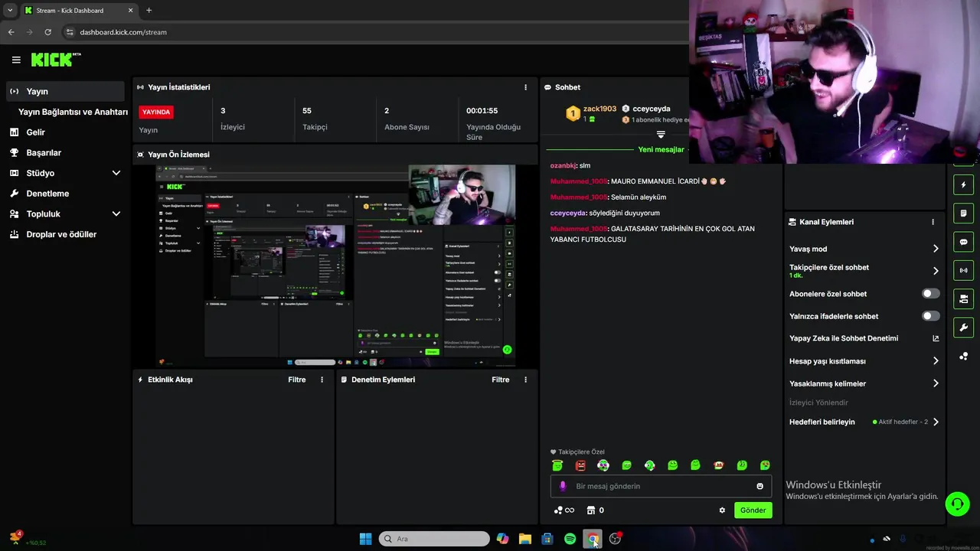
Task: Expand the Stüdyo menu chevron
Action: coord(116,173)
